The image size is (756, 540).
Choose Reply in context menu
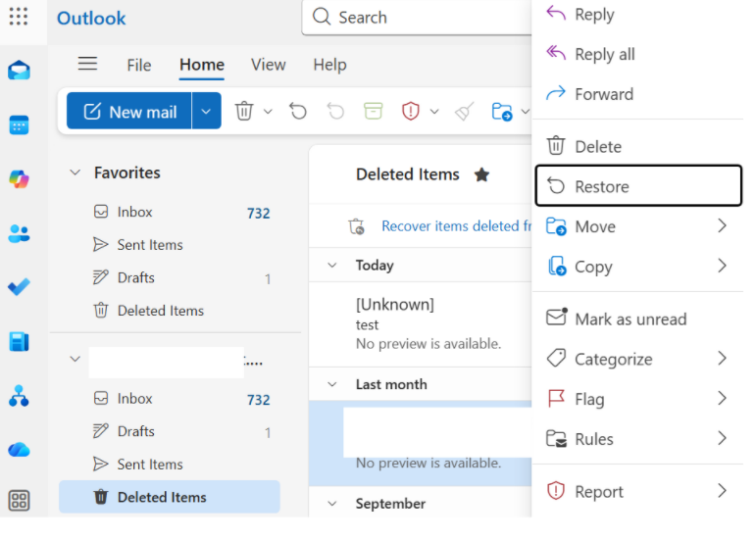[x=638, y=15]
